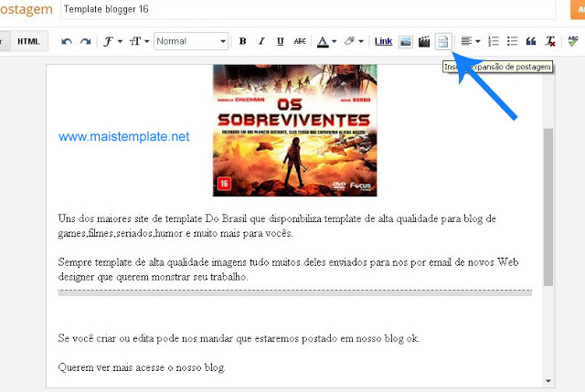585x392 pixels.
Task: Open the font family dropdown
Action: pos(112,41)
